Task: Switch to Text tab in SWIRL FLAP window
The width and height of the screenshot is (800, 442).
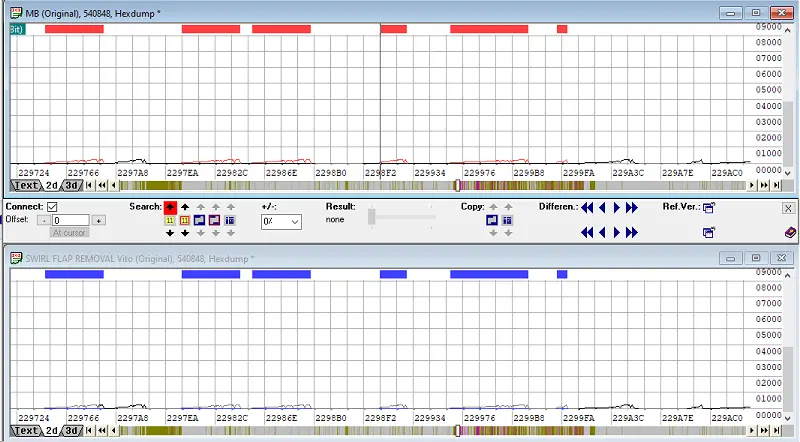Action: tap(26, 431)
